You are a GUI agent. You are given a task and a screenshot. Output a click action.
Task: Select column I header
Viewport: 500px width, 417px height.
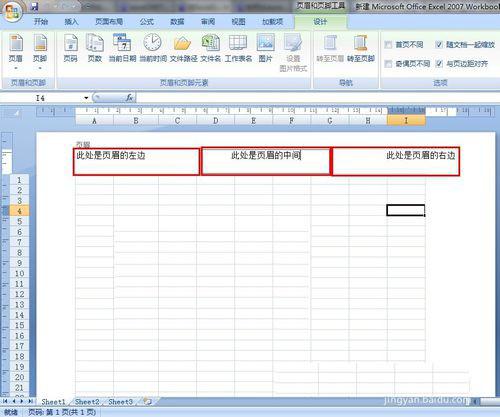(x=406, y=121)
